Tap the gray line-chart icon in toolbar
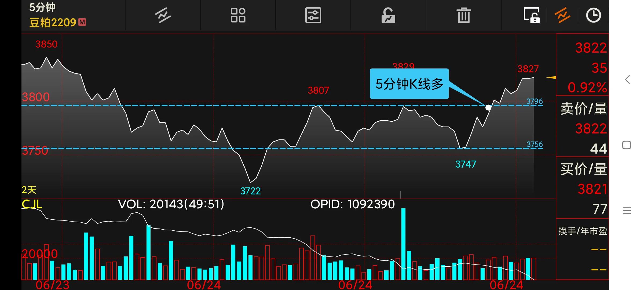 tap(163, 15)
